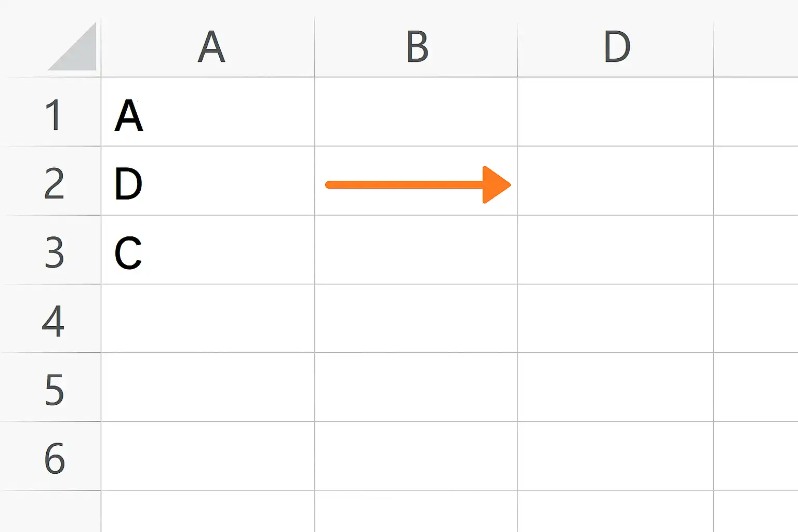Select empty cell under D in row 2
Viewport: 798px width, 532px height.
coord(616,181)
